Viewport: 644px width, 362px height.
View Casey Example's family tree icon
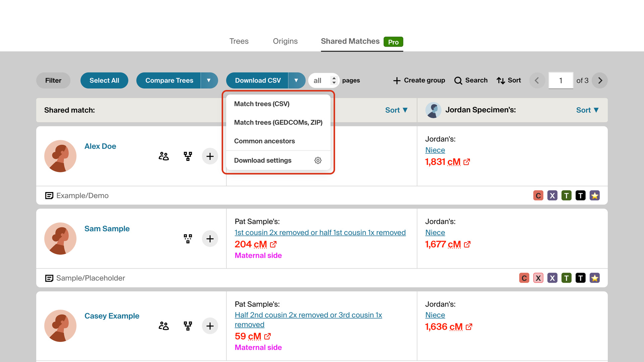click(188, 326)
